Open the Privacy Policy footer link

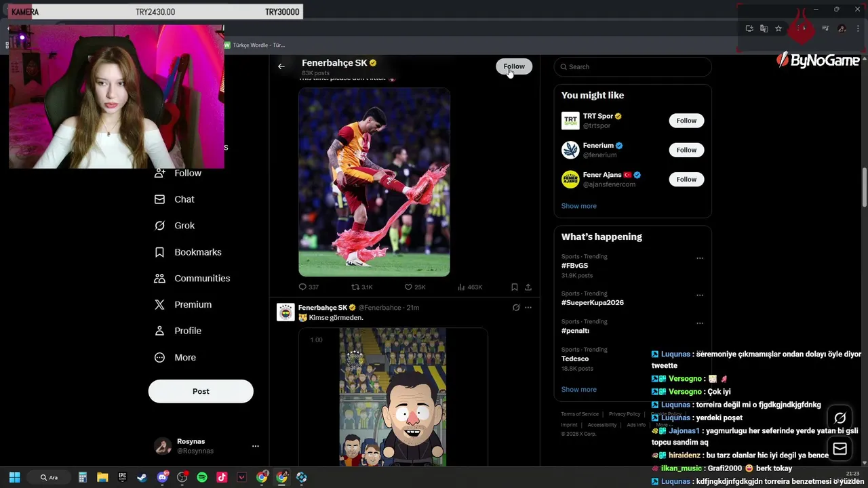(625, 414)
